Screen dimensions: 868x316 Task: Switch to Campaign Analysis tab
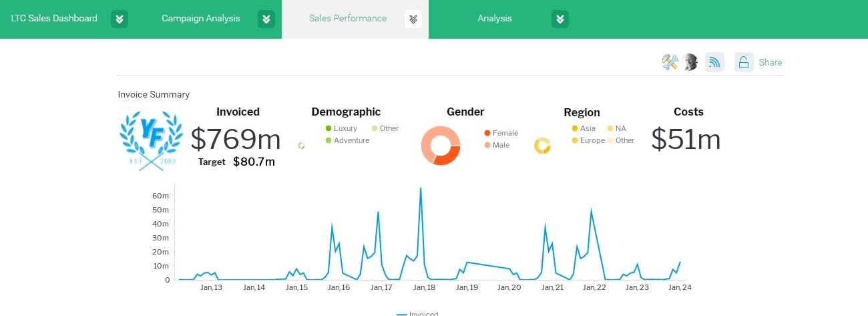pyautogui.click(x=201, y=19)
